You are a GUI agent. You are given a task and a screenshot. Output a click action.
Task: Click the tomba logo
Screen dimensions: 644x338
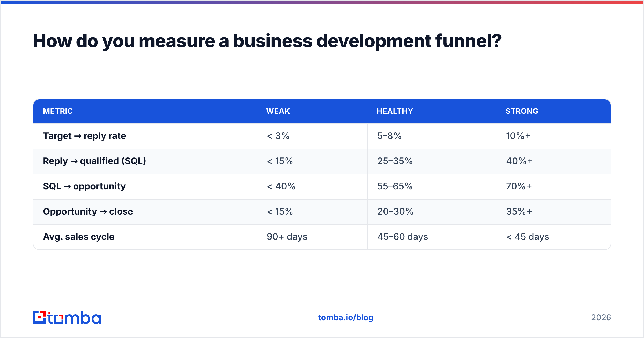point(67,317)
